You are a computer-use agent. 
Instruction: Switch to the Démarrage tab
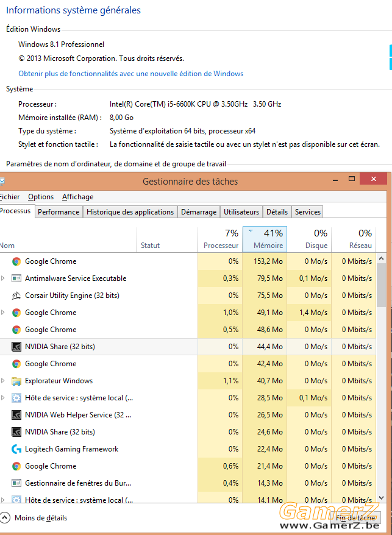[199, 212]
